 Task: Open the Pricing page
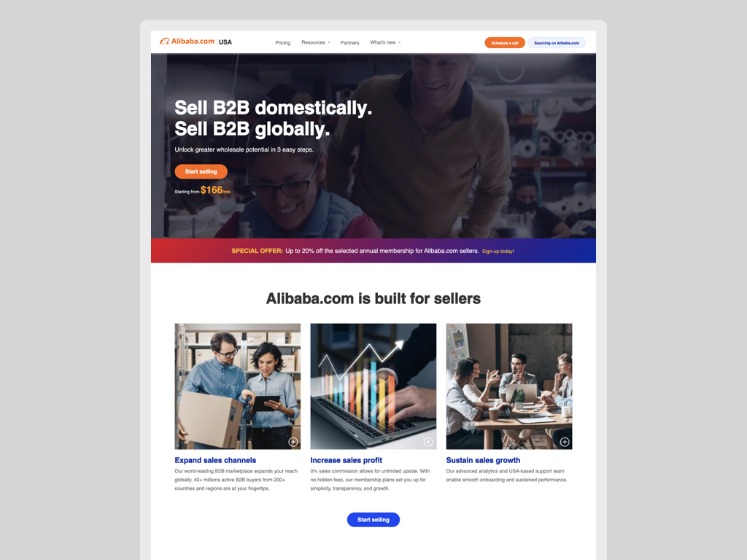pyautogui.click(x=282, y=43)
